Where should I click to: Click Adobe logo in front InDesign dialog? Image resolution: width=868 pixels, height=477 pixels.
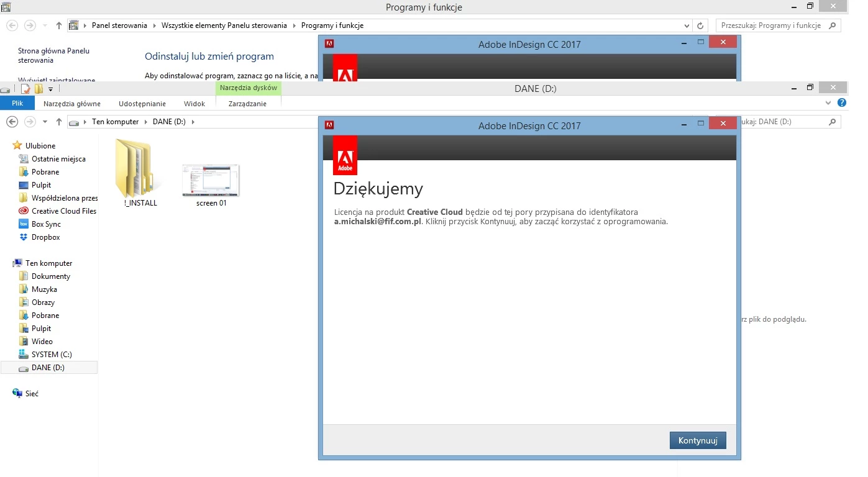pyautogui.click(x=345, y=155)
